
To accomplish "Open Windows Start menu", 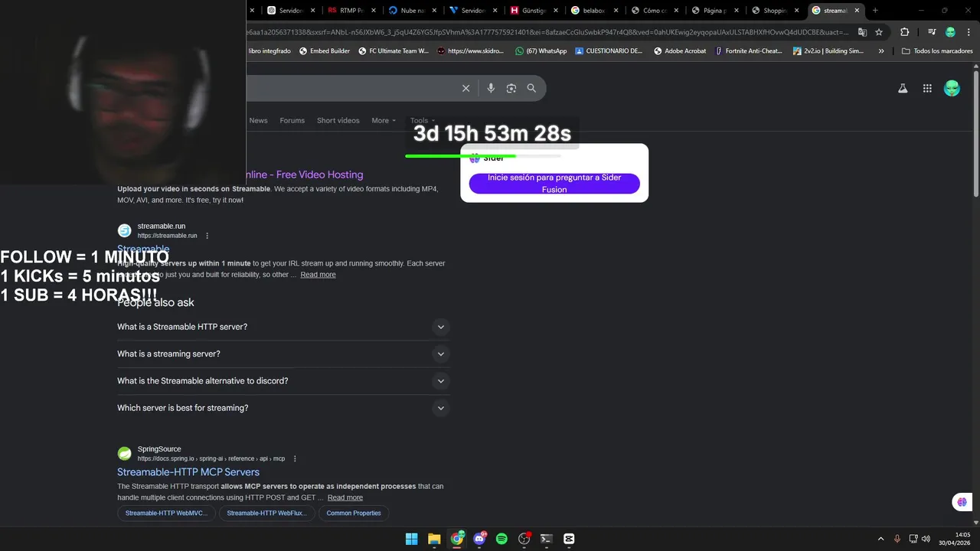I will tap(411, 539).
